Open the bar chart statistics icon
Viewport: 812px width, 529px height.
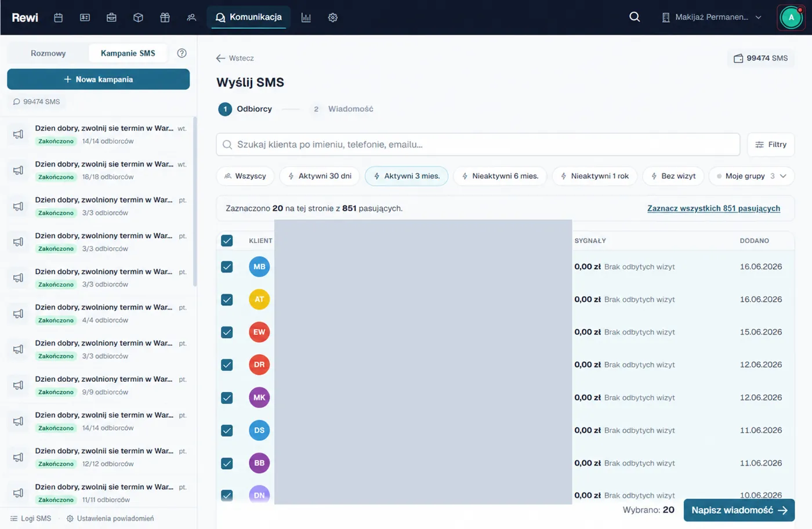[306, 17]
